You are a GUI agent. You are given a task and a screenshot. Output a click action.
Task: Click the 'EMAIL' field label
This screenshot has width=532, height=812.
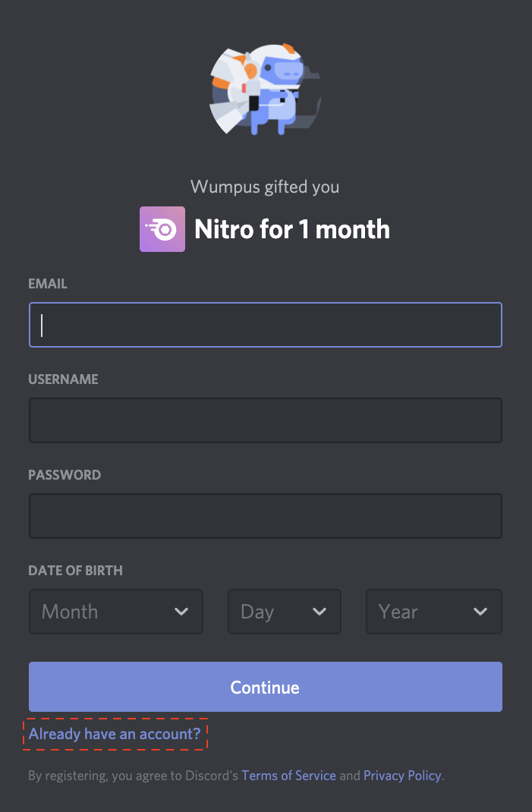(x=48, y=284)
